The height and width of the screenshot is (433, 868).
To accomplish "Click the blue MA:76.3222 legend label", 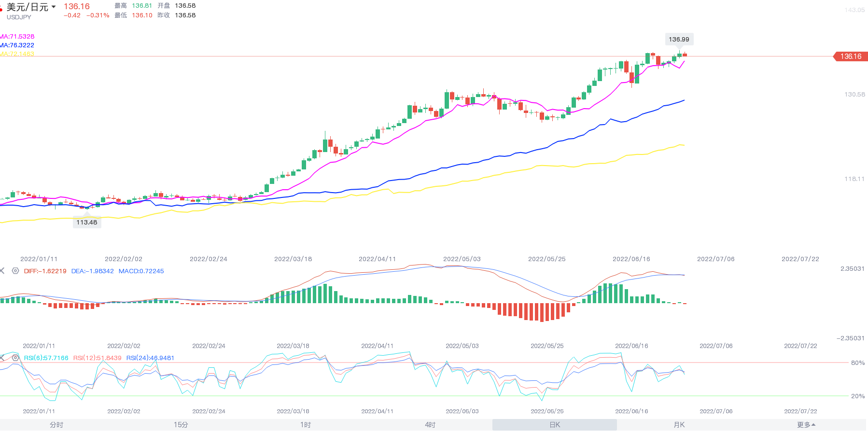I will coord(17,45).
